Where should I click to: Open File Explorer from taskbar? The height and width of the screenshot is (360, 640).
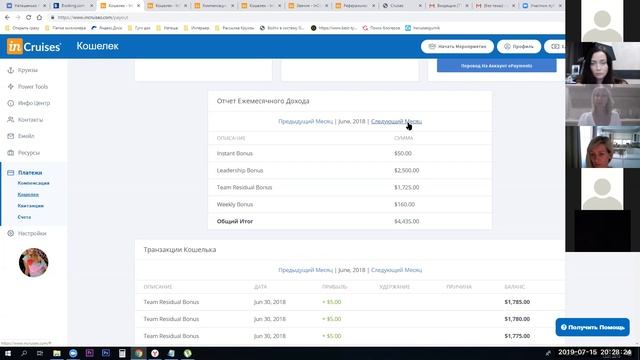click(x=57, y=353)
